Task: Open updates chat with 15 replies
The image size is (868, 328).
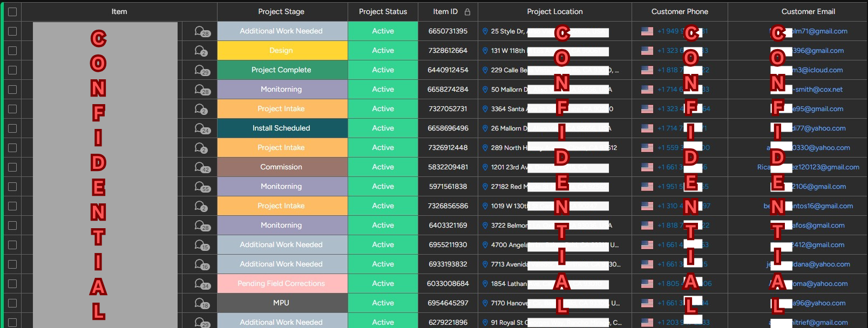Action: [x=202, y=245]
